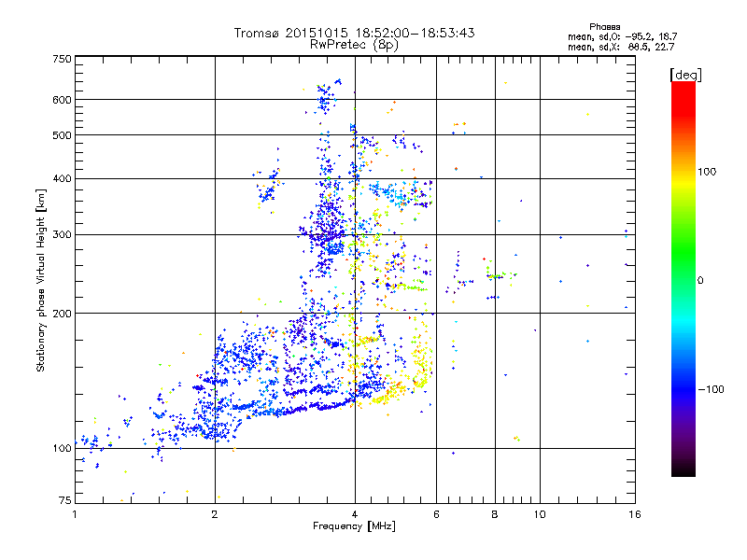Click the rainbow phase colorbar
The image size is (747, 560).
684,279
